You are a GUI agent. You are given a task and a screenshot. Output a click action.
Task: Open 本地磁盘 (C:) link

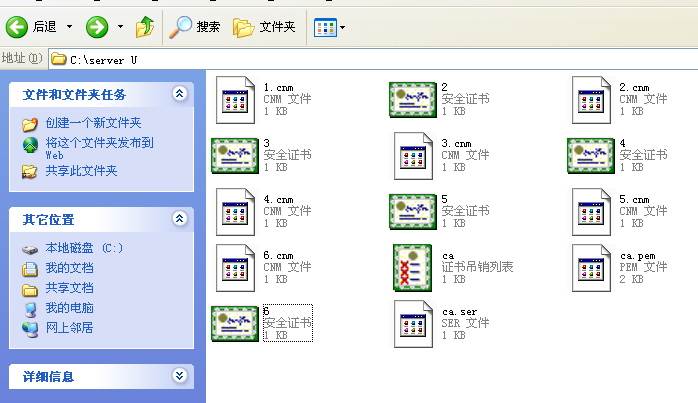click(x=84, y=248)
